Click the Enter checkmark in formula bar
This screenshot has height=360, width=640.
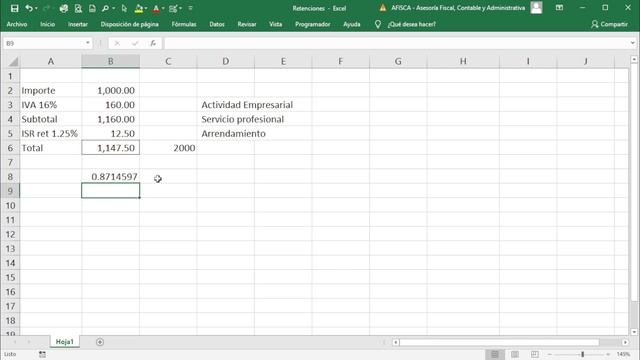pyautogui.click(x=135, y=43)
